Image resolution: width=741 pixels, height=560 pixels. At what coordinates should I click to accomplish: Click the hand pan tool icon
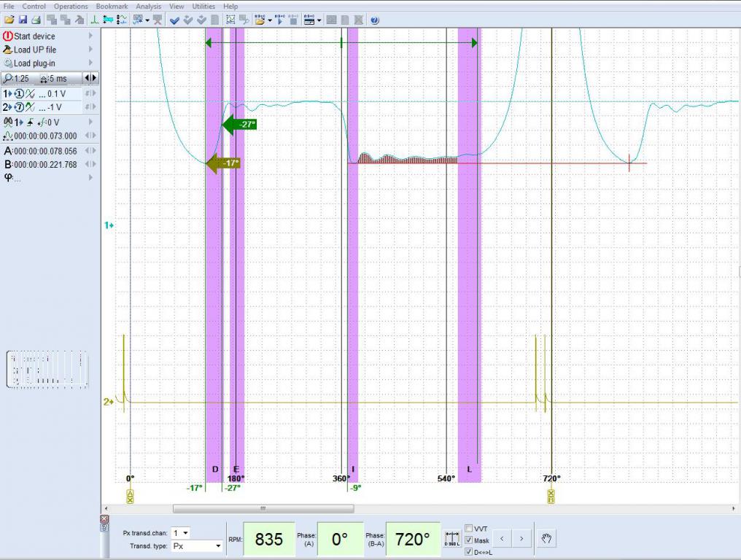(547, 539)
